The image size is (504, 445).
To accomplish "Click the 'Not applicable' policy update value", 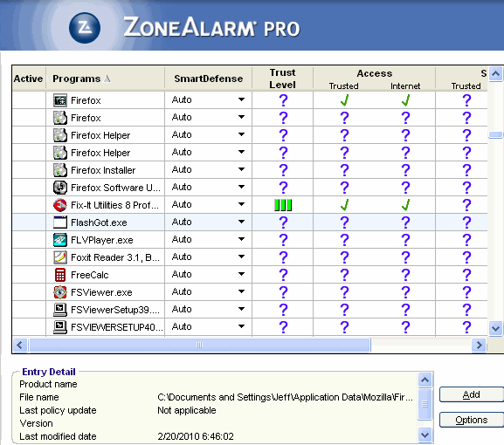I will tap(186, 410).
